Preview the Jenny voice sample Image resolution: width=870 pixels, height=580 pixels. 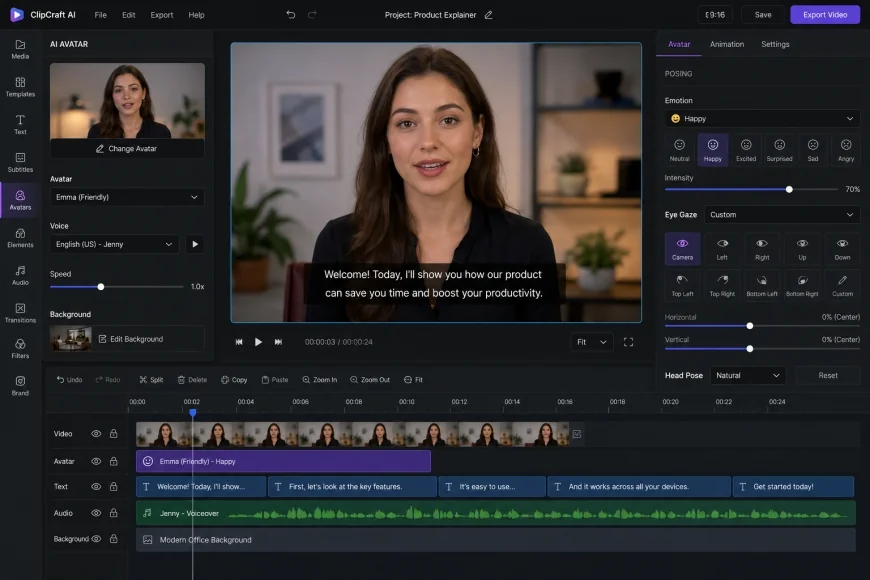pyautogui.click(x=195, y=244)
